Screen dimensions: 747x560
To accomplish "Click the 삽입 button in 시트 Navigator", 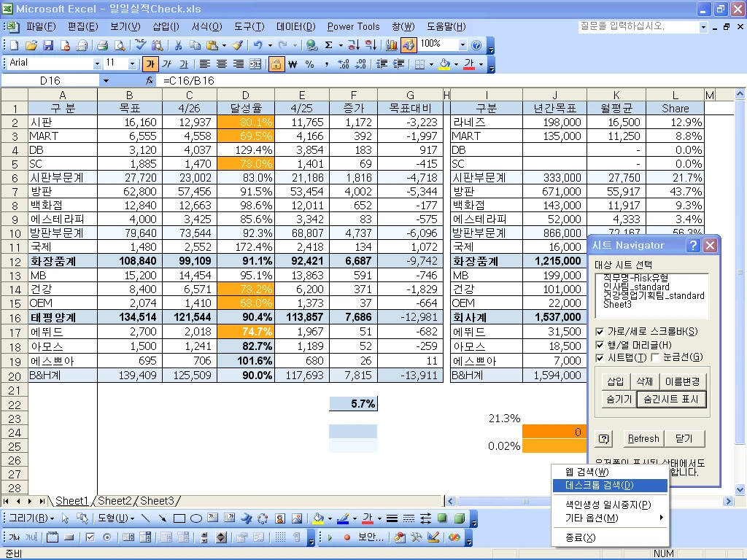I will coord(615,381).
